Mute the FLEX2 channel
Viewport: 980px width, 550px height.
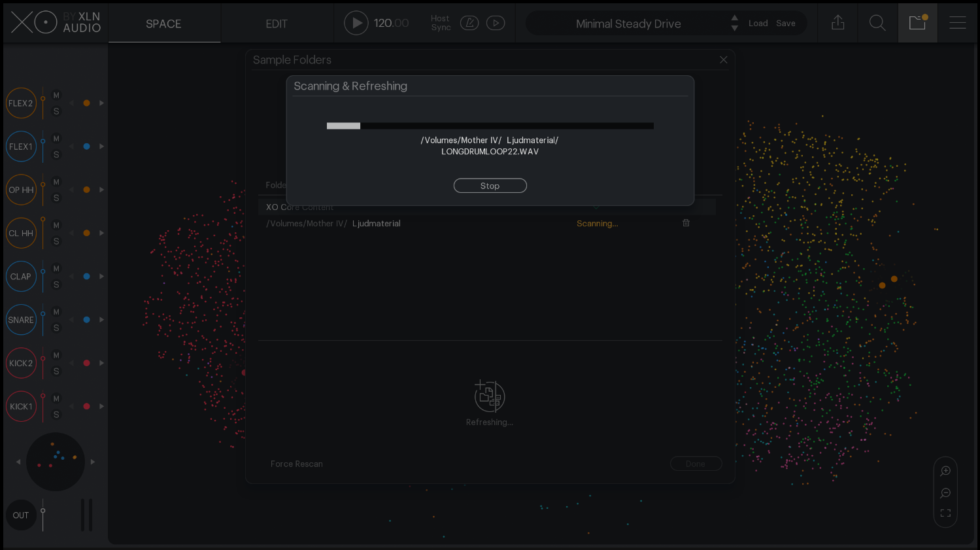tap(56, 95)
